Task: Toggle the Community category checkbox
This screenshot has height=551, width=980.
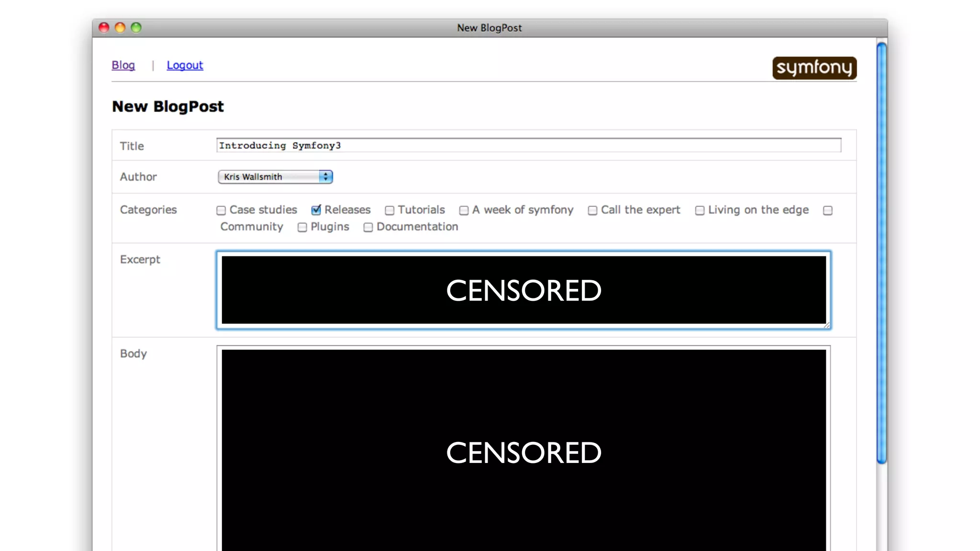Action: [828, 210]
